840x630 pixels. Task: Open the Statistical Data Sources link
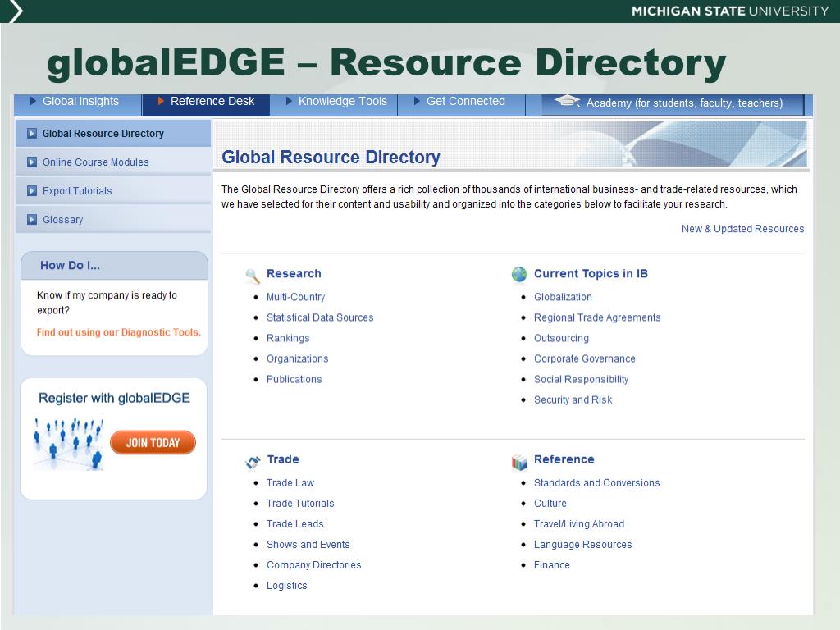point(320,317)
